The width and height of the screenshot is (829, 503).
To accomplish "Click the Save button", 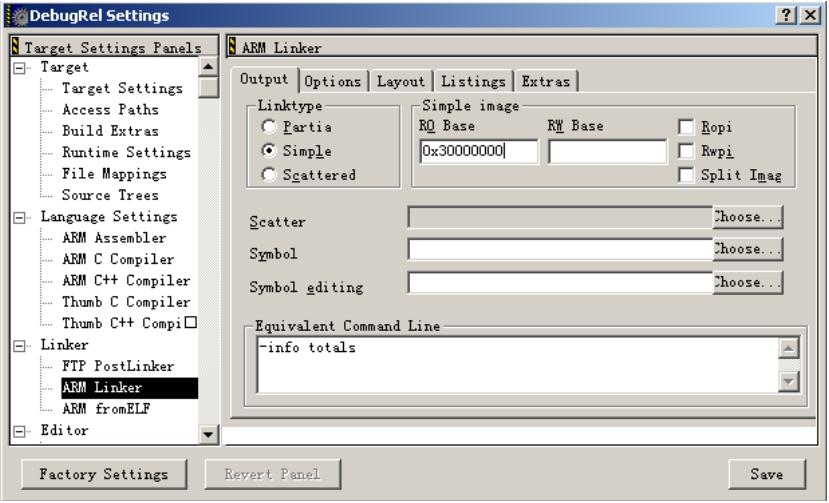I will [767, 474].
